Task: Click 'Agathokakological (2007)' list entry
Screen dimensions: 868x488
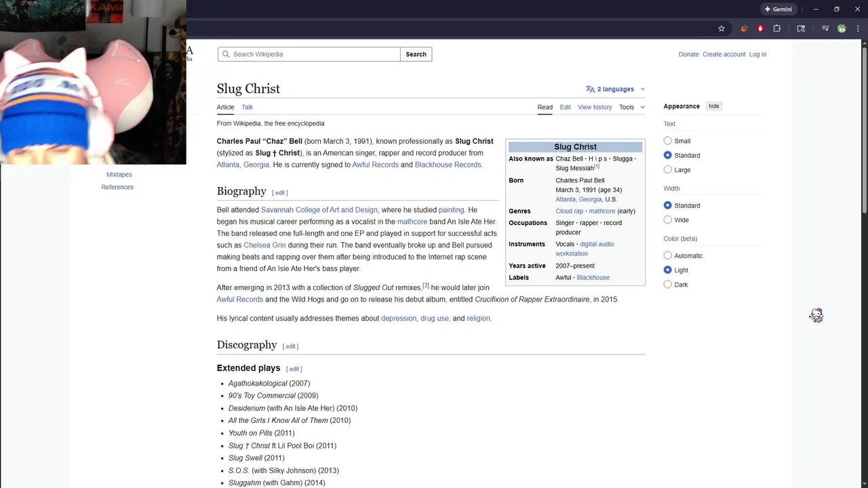Action: (x=269, y=384)
